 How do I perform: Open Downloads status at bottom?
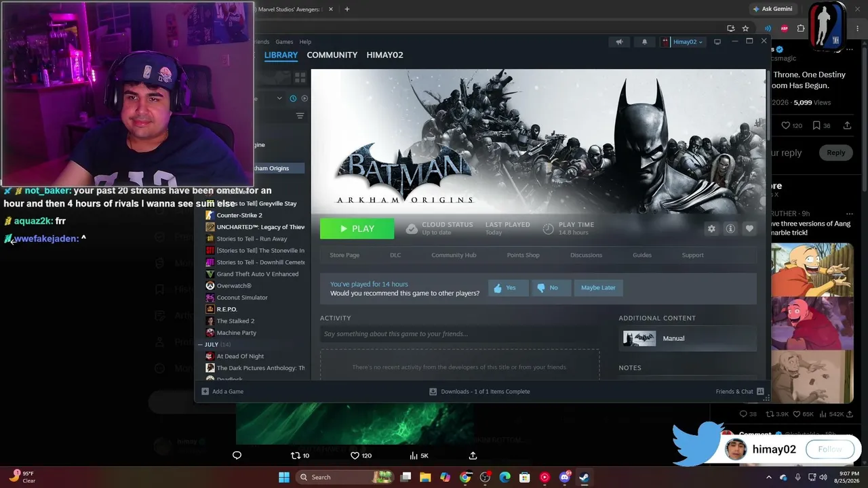(x=480, y=391)
